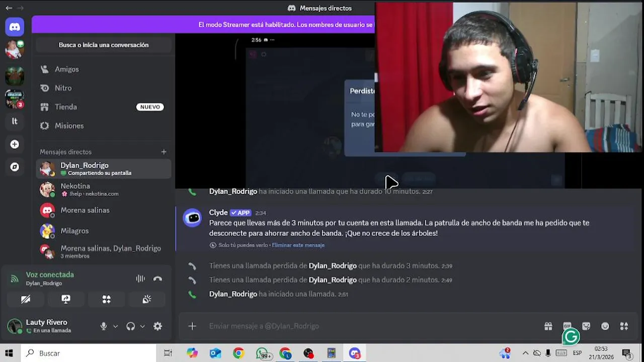644x362 pixels.
Task: Open the Discord icon in the taskbar
Action: click(355, 353)
